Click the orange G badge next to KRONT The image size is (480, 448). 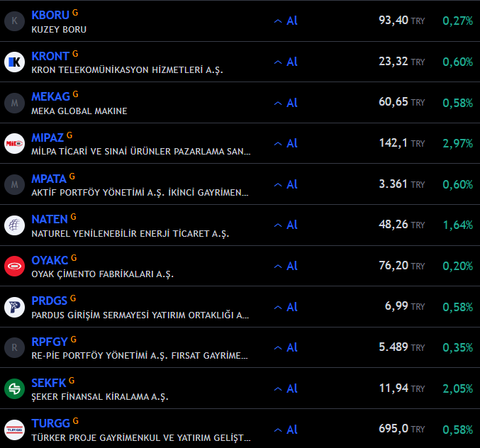pos(75,54)
